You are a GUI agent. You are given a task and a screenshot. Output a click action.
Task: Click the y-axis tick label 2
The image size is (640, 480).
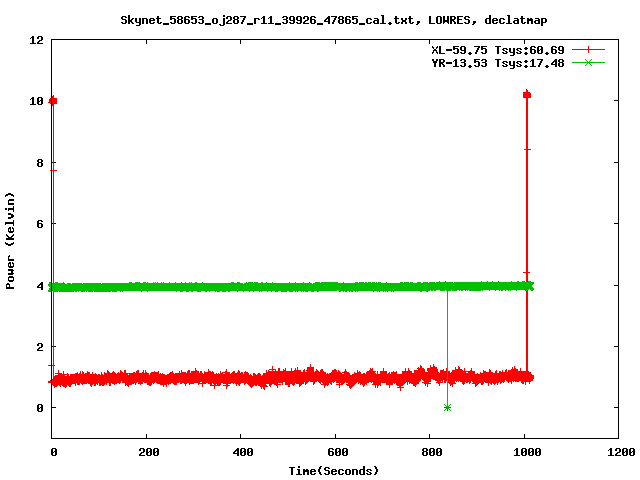click(x=40, y=347)
